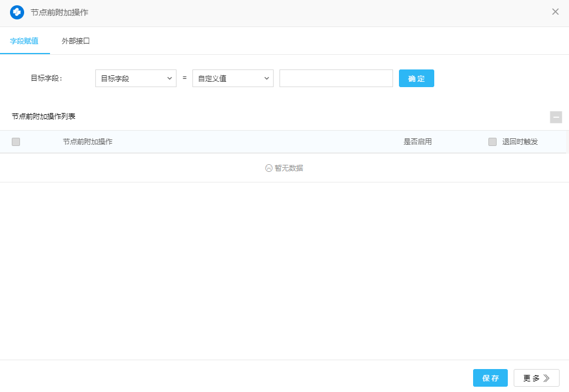Click the sad-face icon beside 暂无数据
The image size is (569, 392).
[269, 168]
